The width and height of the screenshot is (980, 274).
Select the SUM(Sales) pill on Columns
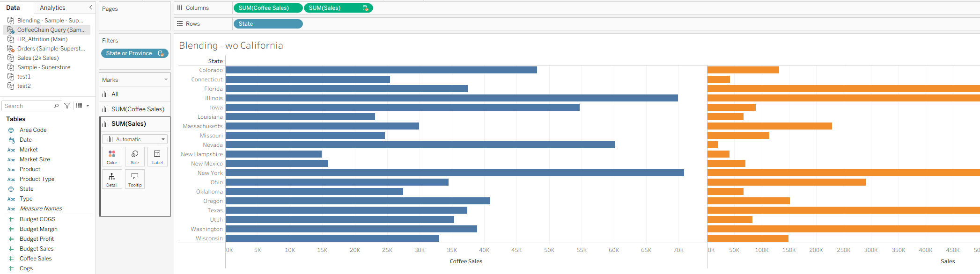324,8
